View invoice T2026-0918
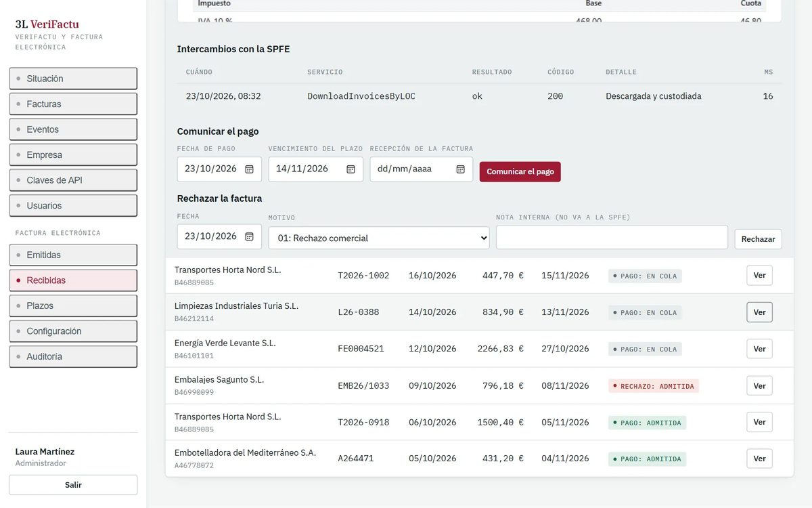812x508 pixels. click(759, 422)
